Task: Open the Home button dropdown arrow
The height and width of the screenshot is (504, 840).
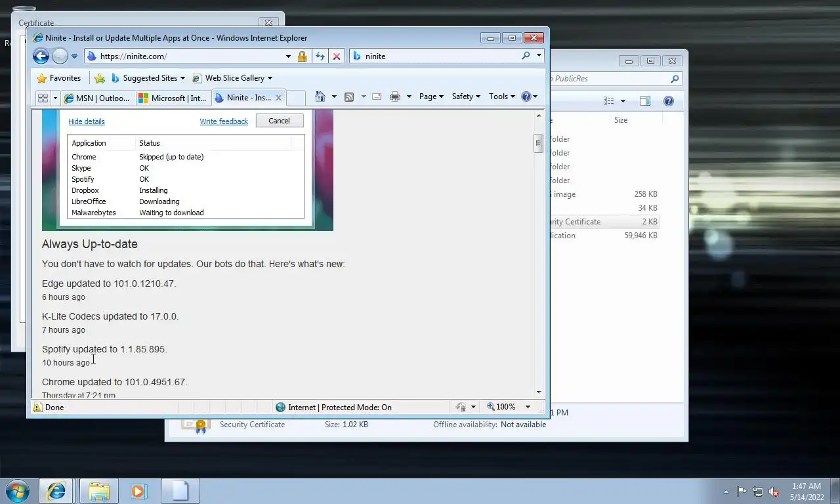Action: coord(334,96)
